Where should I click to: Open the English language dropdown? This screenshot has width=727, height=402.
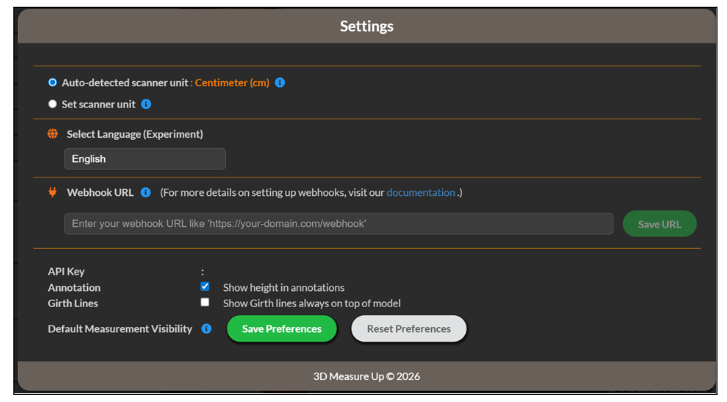[x=145, y=159]
